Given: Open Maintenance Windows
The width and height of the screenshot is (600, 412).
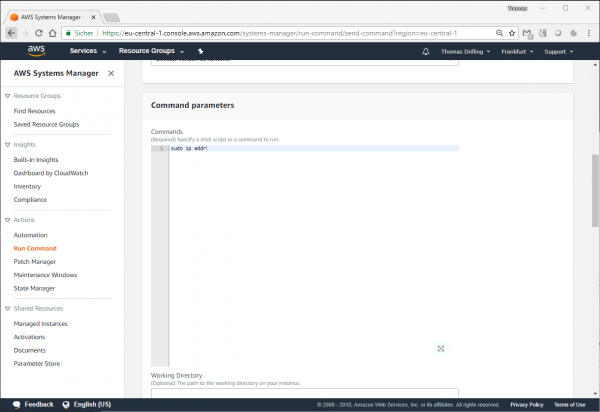Looking at the screenshot, I should tap(45, 275).
